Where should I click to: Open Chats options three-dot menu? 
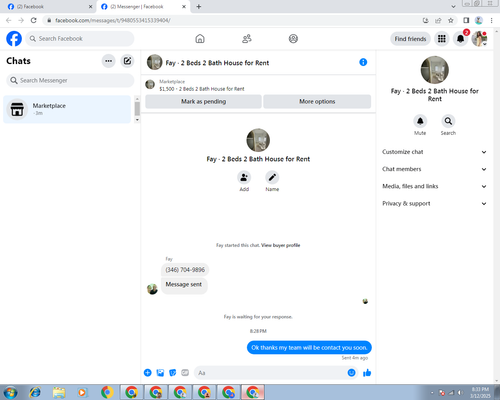[x=108, y=61]
